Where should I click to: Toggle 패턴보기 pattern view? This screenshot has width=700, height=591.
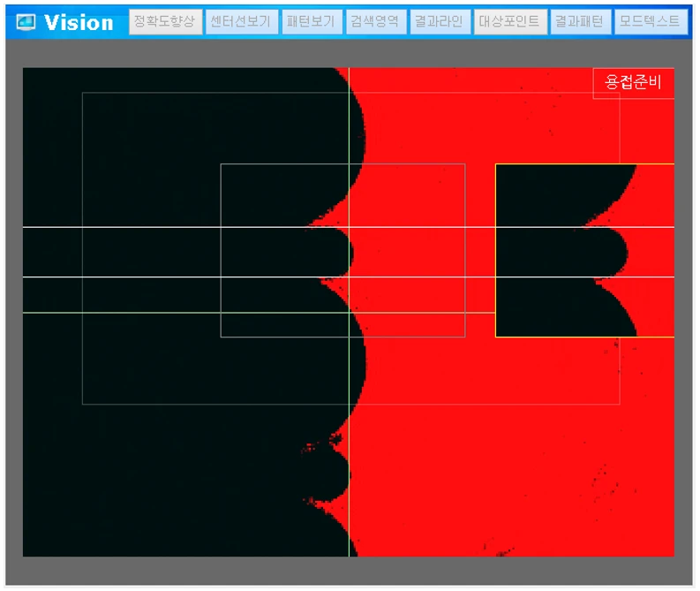pyautogui.click(x=312, y=21)
